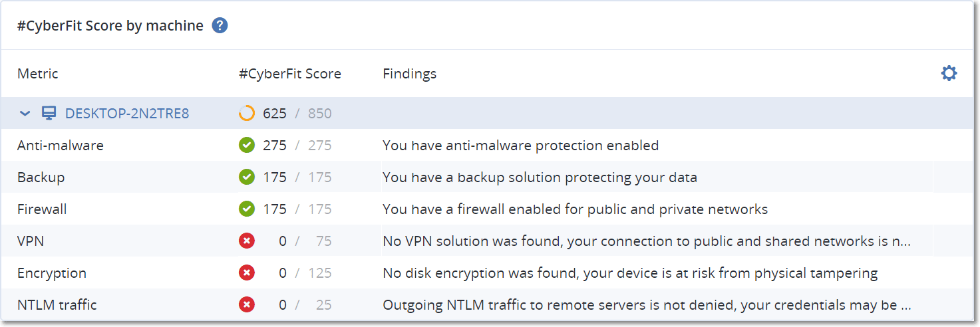Viewport: 980px width, 327px height.
Task: Select the VPN metric row
Action: tap(31, 241)
